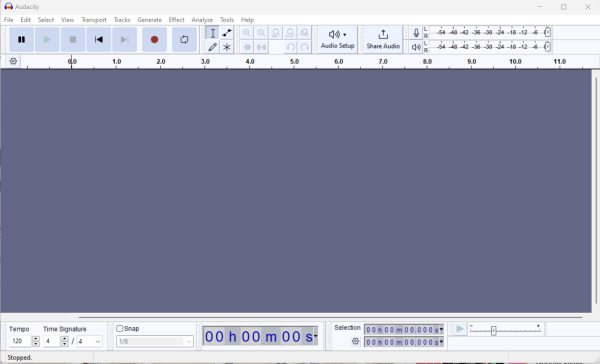Image resolution: width=600 pixels, height=364 pixels.
Task: Open the Generate menu
Action: click(150, 20)
